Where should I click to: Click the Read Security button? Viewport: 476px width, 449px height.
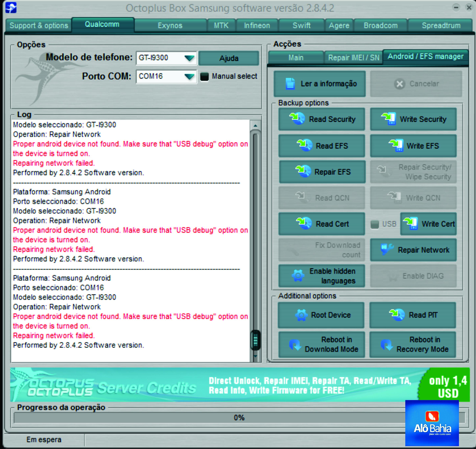click(322, 119)
